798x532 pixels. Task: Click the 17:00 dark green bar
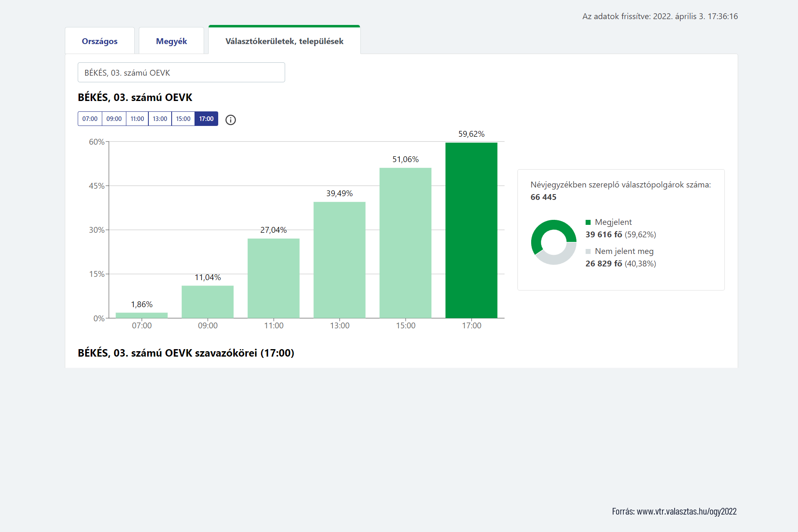[x=471, y=231]
